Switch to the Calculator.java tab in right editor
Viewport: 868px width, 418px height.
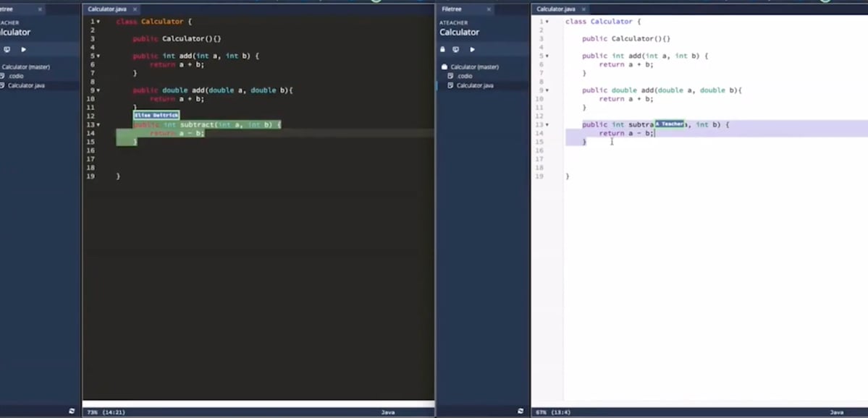pos(555,9)
